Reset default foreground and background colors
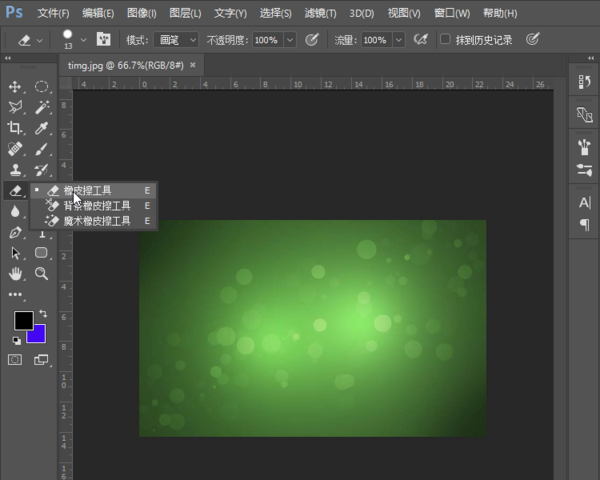Image resolution: width=600 pixels, height=480 pixels. tap(16, 340)
